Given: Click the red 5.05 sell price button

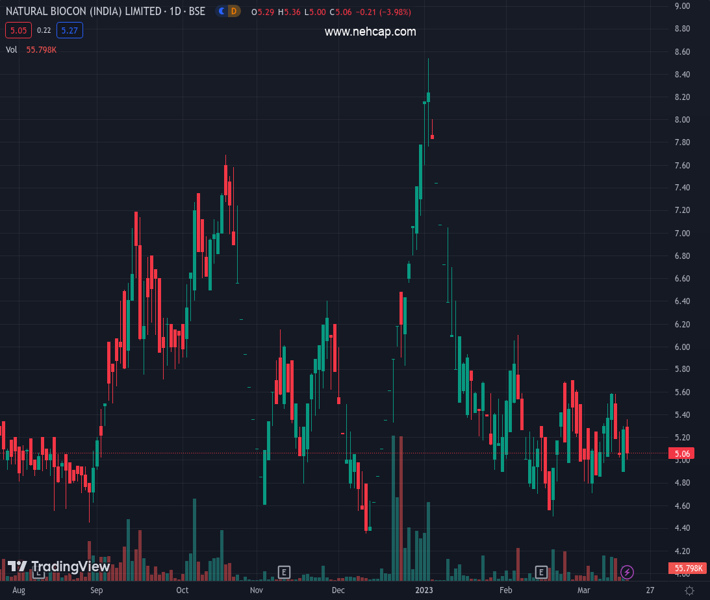Looking at the screenshot, I should tap(18, 30).
